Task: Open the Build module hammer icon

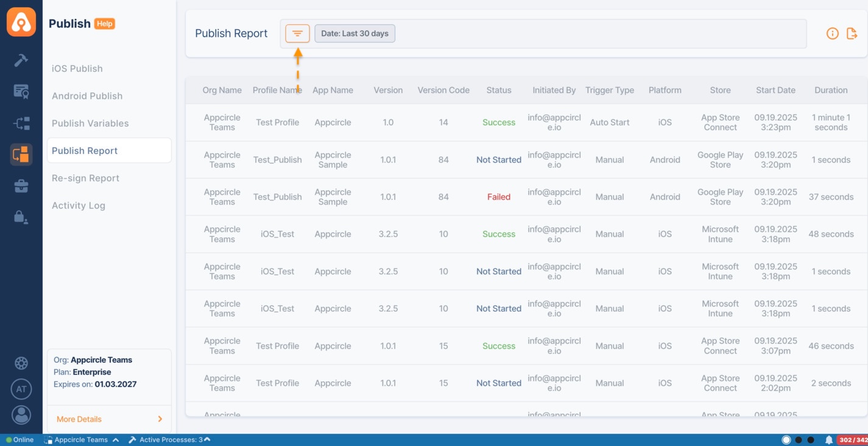Action: coord(21,60)
